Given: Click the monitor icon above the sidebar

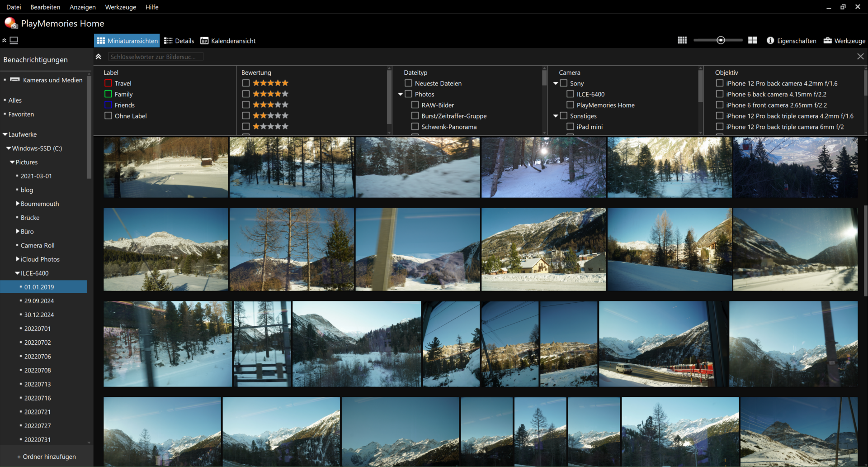Looking at the screenshot, I should click(14, 40).
